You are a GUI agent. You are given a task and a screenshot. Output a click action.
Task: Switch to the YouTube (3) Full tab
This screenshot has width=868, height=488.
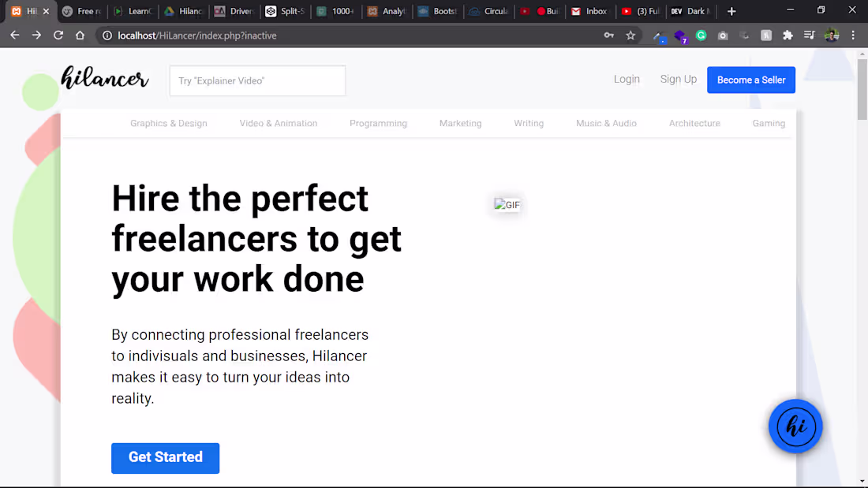tap(641, 11)
